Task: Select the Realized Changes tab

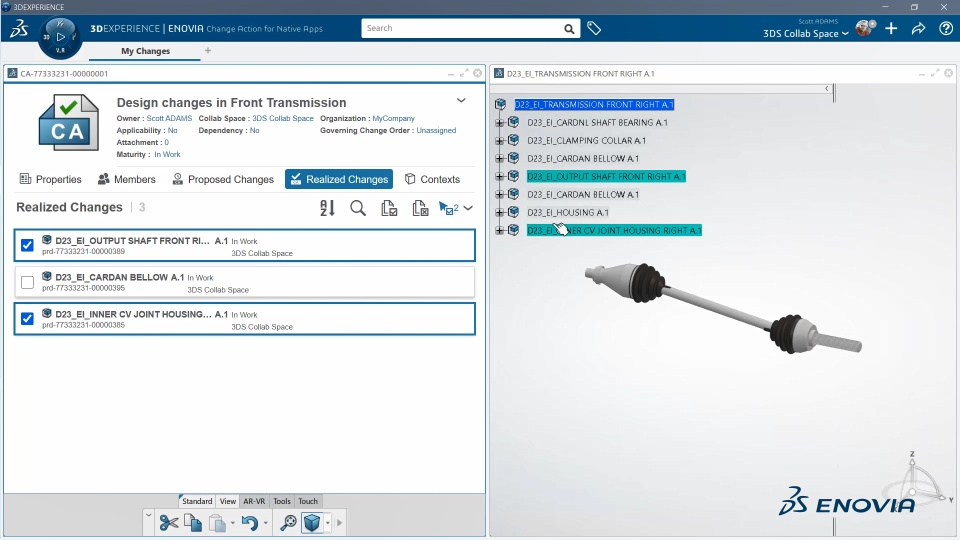Action: tap(339, 179)
